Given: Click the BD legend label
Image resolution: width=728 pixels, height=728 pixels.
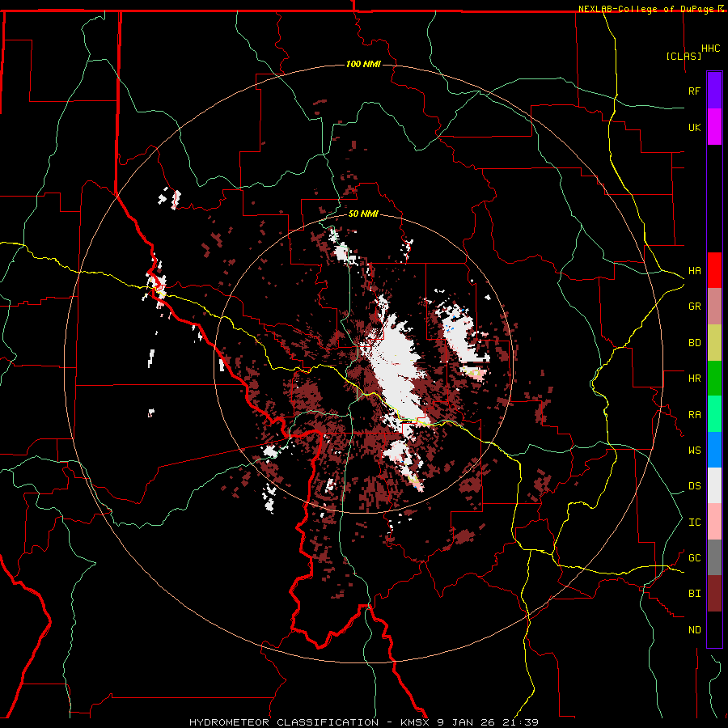Looking at the screenshot, I should point(694,343).
